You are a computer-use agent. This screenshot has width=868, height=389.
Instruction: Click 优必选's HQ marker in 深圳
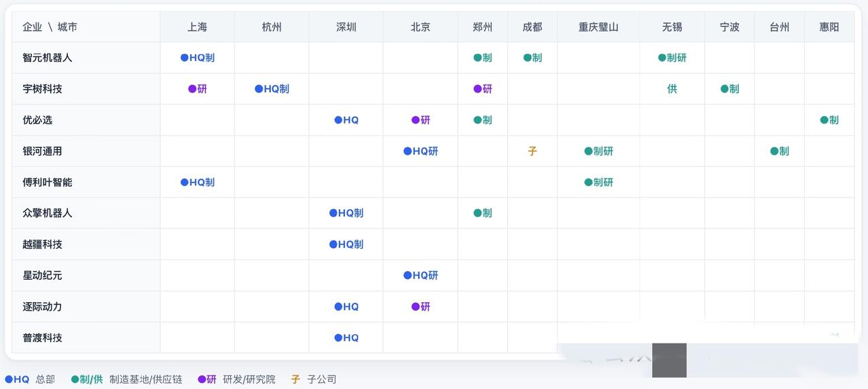[x=346, y=120]
